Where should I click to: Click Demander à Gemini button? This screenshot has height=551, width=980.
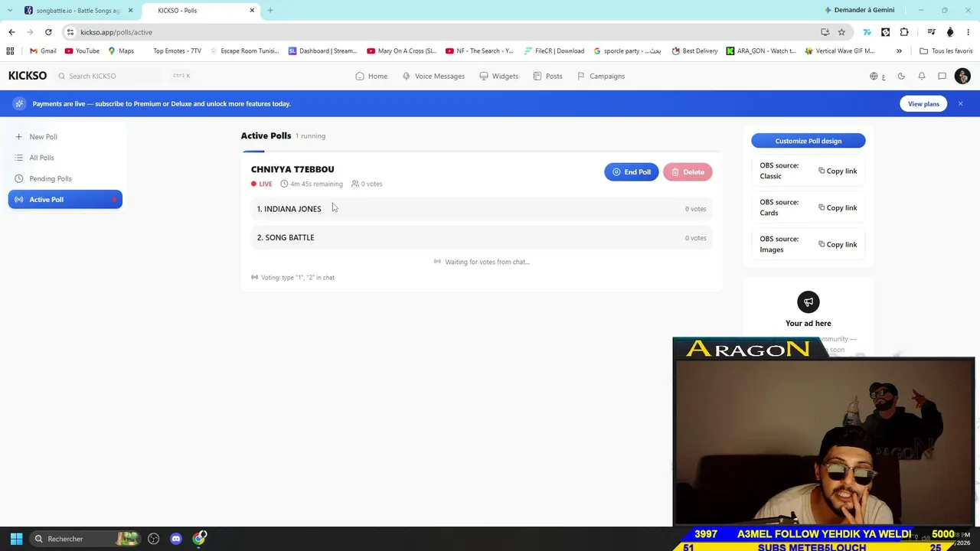point(859,10)
